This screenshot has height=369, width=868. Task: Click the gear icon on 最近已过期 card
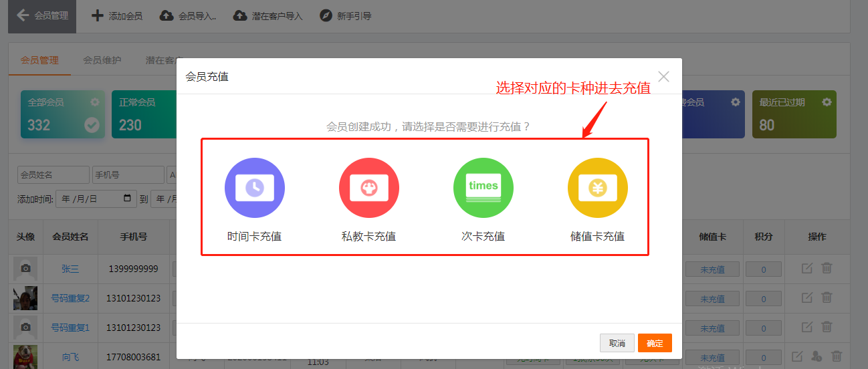pyautogui.click(x=827, y=102)
